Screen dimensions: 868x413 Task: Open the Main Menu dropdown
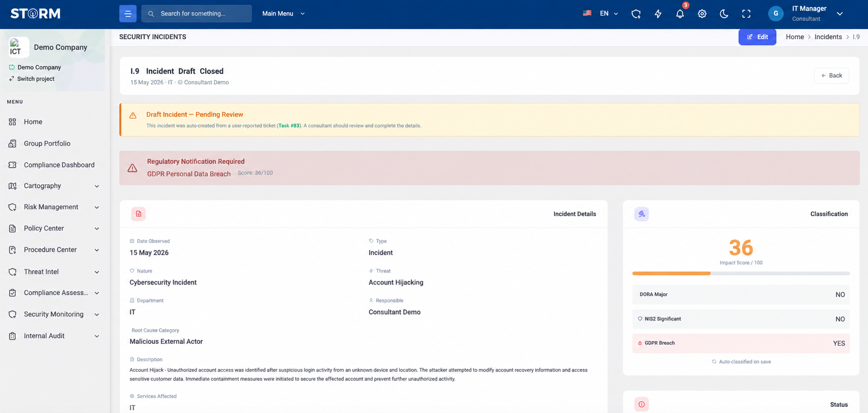point(283,13)
